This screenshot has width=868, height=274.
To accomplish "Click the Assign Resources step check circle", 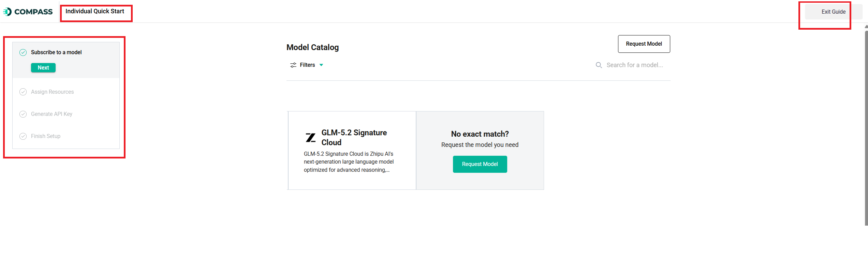I will tap(23, 92).
